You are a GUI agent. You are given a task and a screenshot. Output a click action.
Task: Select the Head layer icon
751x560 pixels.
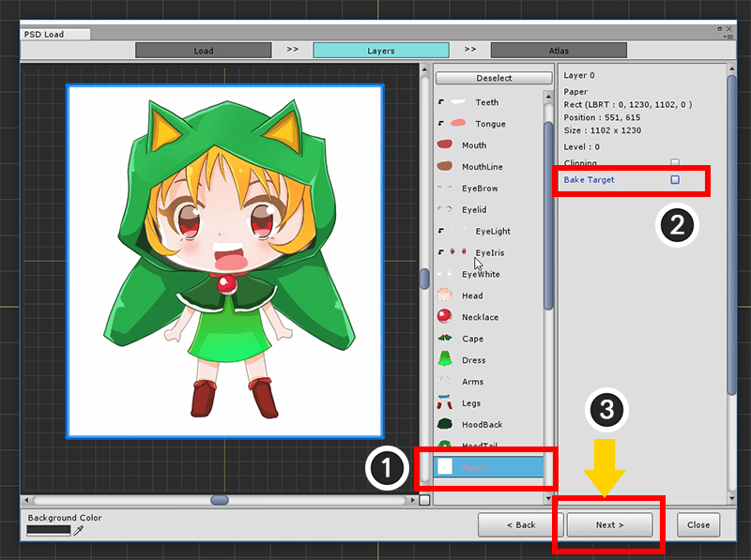(x=444, y=295)
